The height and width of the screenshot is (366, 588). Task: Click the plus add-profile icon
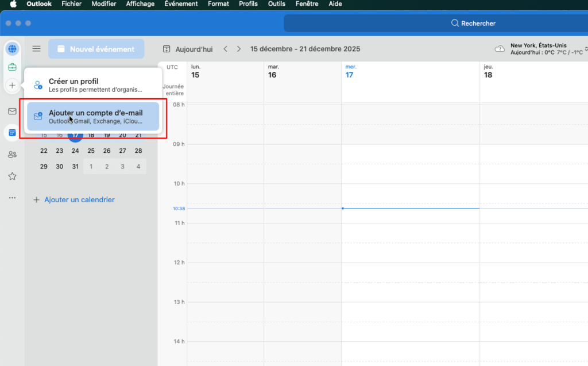[12, 86]
